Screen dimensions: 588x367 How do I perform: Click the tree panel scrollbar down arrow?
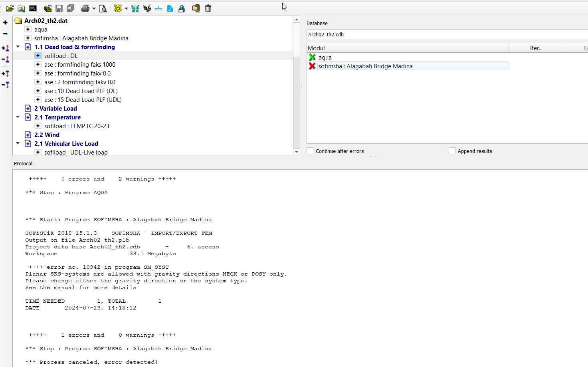tap(297, 152)
